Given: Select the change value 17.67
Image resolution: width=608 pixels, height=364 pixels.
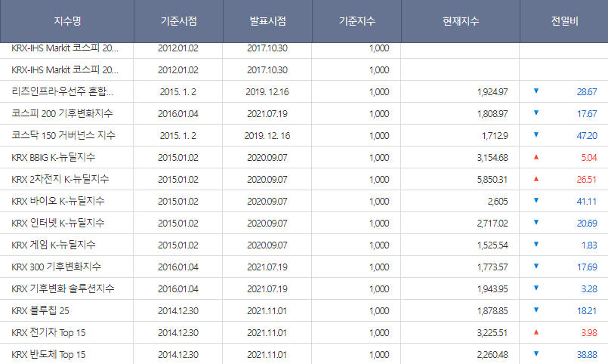Looking at the screenshot, I should click(587, 114).
